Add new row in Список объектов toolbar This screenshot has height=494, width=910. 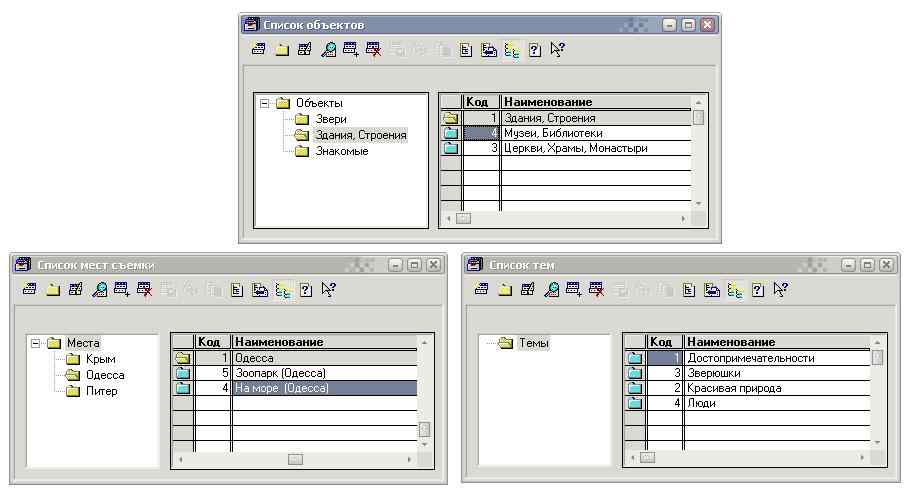pos(258,49)
